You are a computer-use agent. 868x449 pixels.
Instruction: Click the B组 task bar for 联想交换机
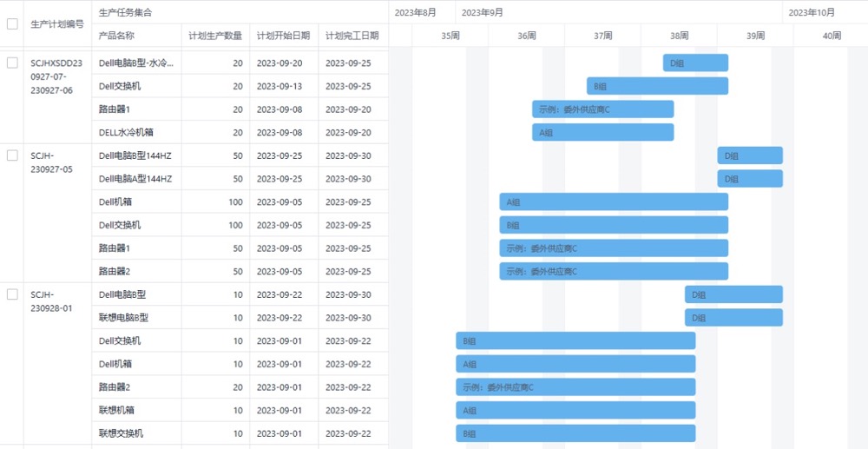(575, 433)
